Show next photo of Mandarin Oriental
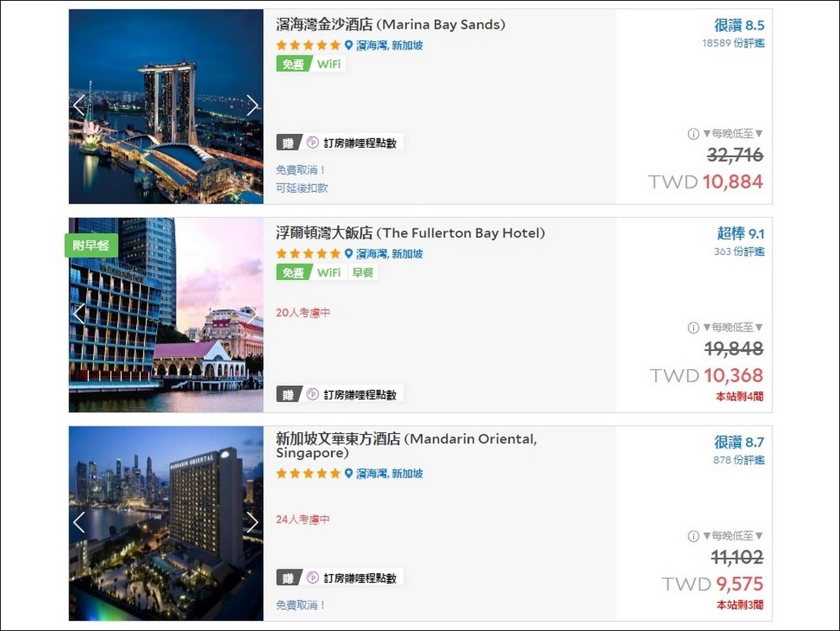840x631 pixels. 253,522
